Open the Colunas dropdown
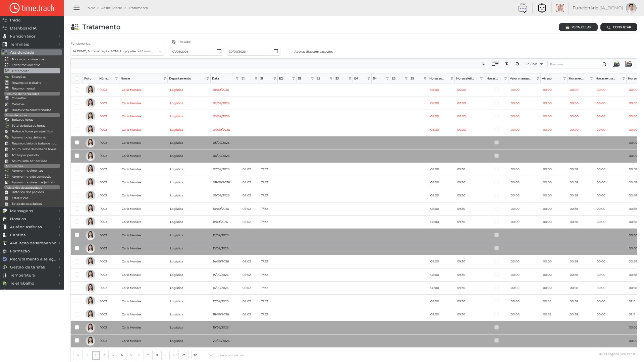Screen dimensions: 644x362 [534, 64]
